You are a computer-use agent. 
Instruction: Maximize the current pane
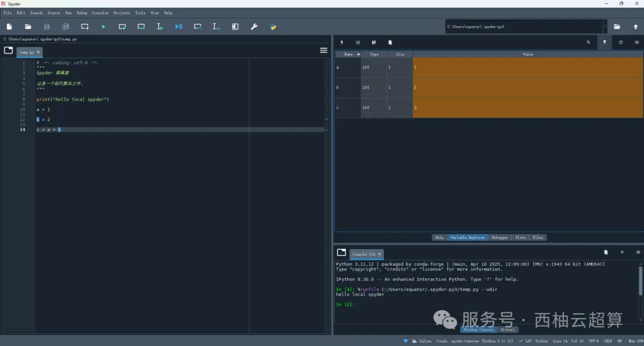click(x=236, y=27)
